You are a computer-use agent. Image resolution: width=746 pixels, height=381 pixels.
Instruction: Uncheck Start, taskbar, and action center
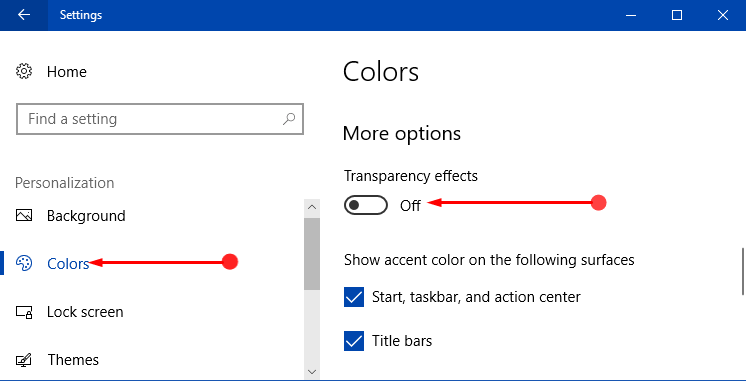(x=354, y=297)
